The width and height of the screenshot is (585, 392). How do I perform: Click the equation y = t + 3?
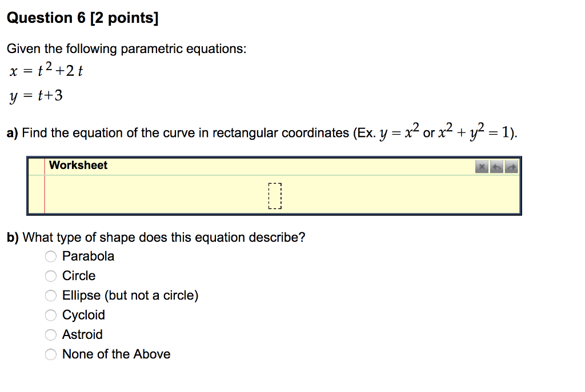(x=37, y=95)
